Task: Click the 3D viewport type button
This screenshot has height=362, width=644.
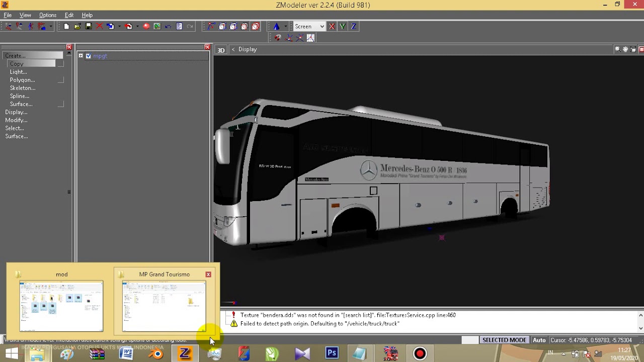Action: [x=221, y=50]
